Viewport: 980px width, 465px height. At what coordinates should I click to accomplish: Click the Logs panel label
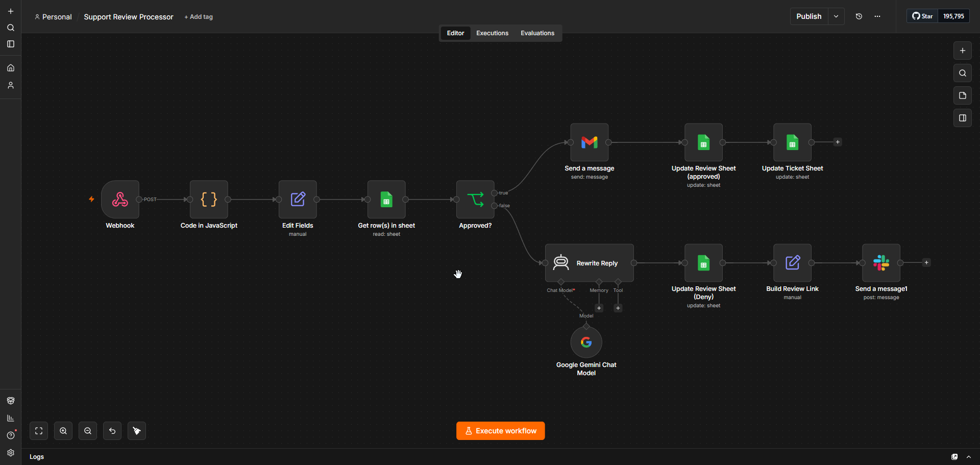37,457
